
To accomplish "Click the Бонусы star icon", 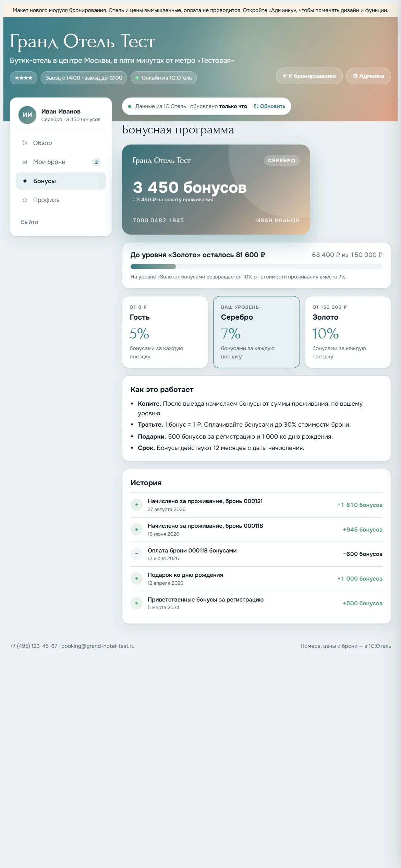I will 25,181.
